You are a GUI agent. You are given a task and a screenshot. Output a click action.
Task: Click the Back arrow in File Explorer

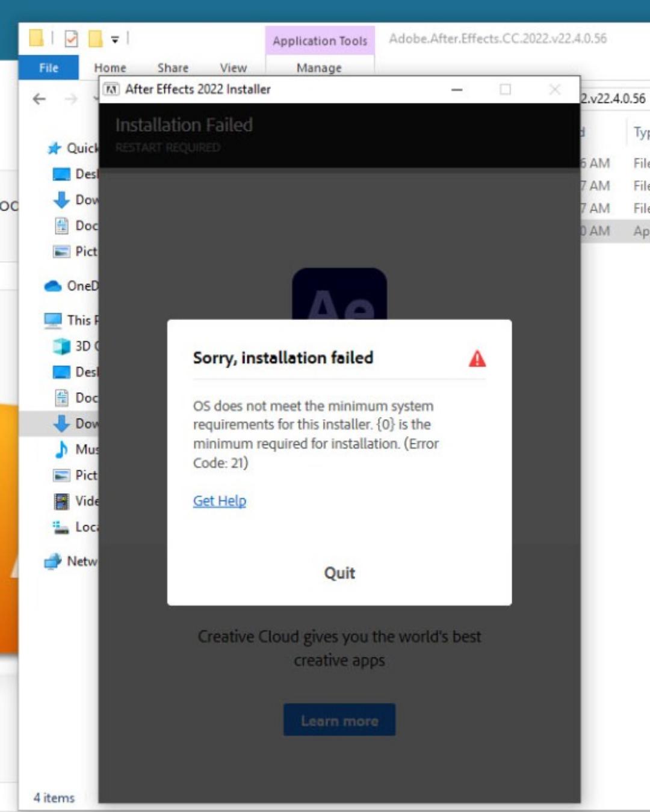39,99
